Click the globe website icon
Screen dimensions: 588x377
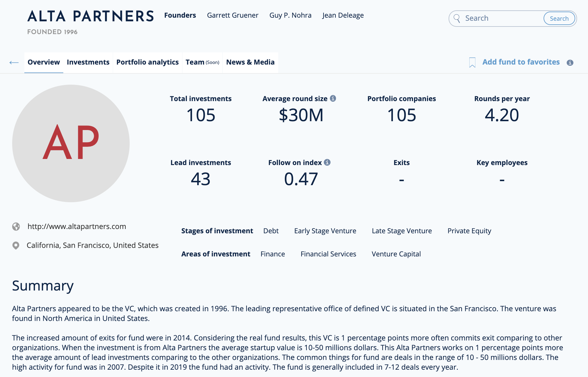click(16, 227)
